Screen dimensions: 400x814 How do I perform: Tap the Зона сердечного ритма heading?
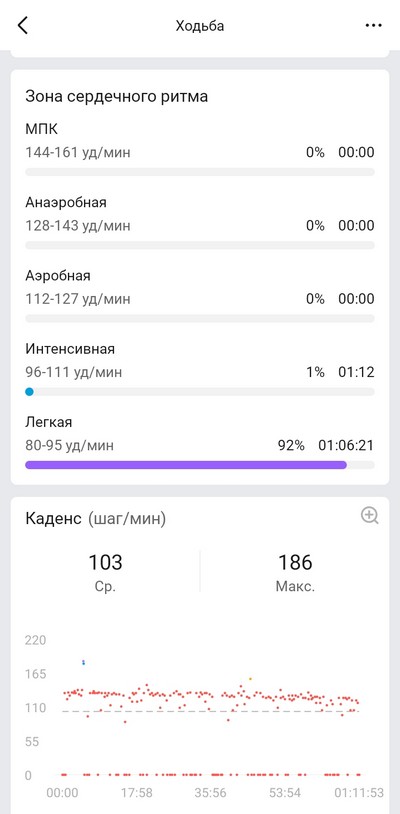117,97
